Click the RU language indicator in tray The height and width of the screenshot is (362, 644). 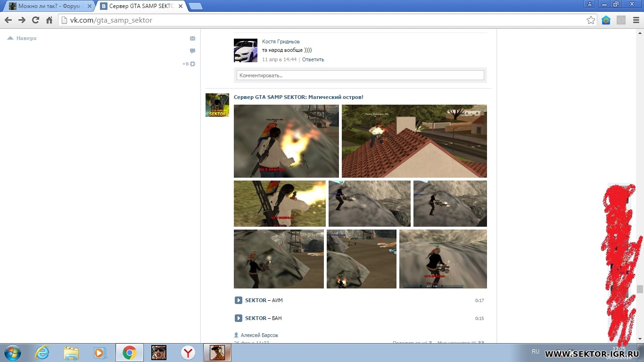pos(536,352)
